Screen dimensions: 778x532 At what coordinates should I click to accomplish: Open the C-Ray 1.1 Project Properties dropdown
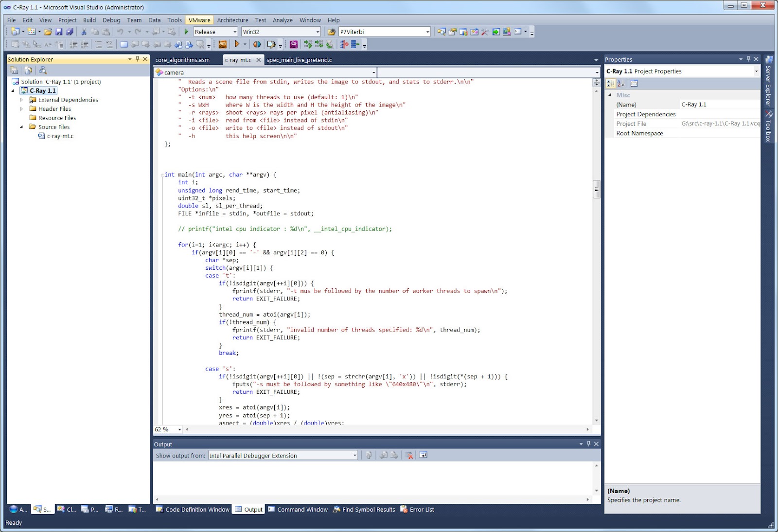pos(756,71)
